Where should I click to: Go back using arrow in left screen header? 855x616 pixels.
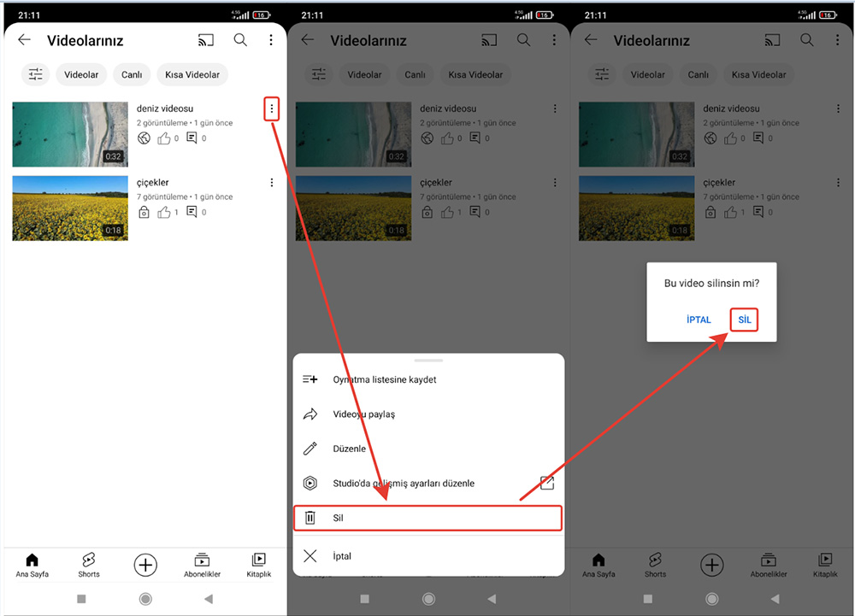(24, 40)
